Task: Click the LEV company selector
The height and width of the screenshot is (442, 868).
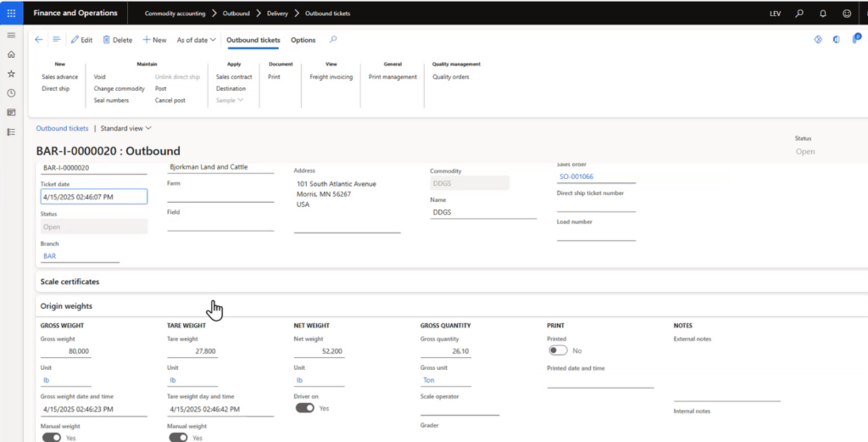Action: [775, 14]
